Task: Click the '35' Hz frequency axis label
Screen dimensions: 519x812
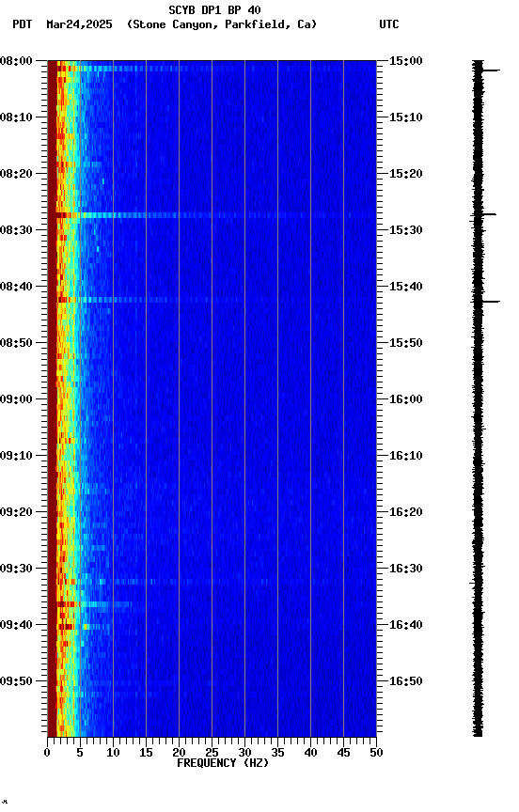Action: click(x=277, y=753)
